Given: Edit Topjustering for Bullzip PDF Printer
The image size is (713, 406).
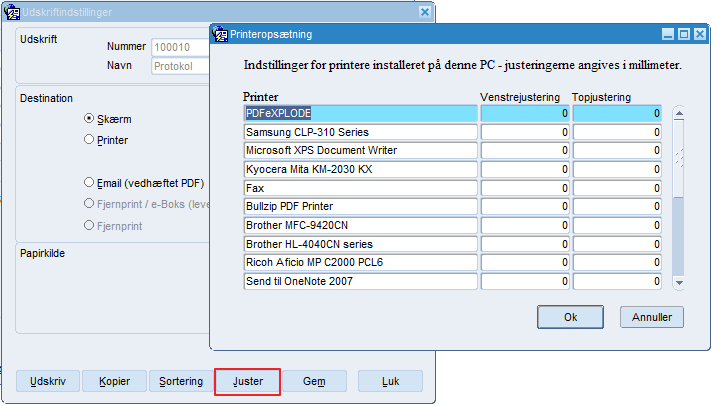Looking at the screenshot, I should click(x=617, y=206).
